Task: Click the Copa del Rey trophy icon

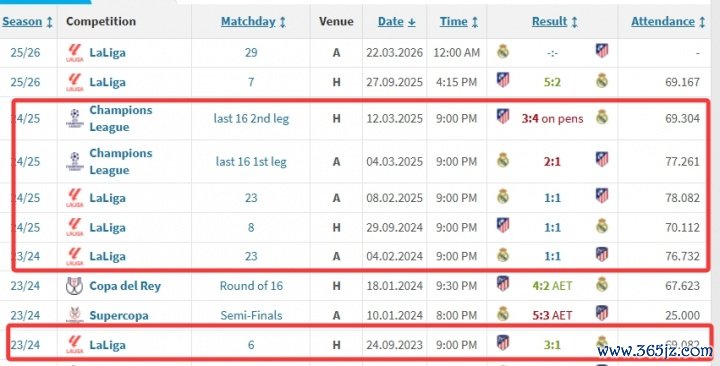Action: tap(74, 286)
